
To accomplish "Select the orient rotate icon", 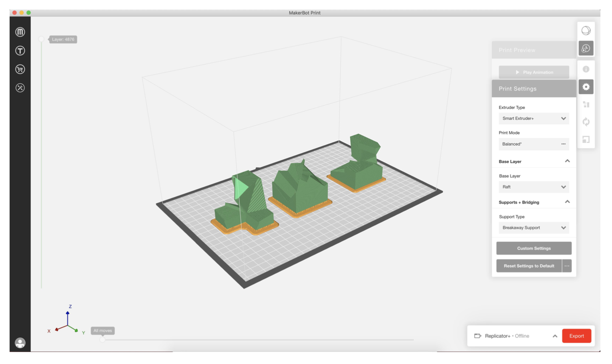I will 586,122.
